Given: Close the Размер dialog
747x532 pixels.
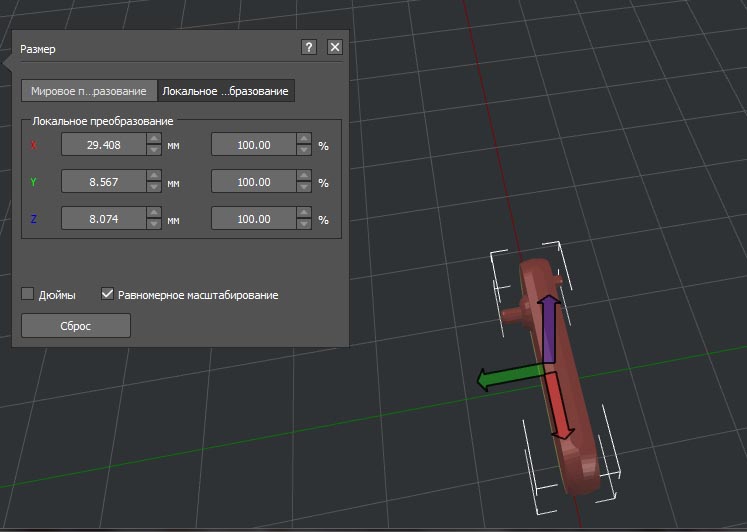Looking at the screenshot, I should click(335, 47).
